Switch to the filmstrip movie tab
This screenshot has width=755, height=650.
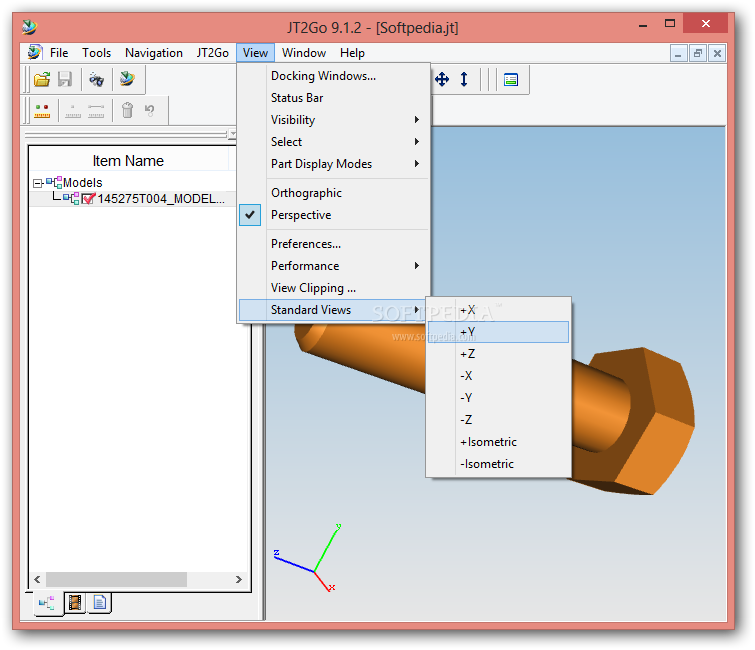coord(75,603)
